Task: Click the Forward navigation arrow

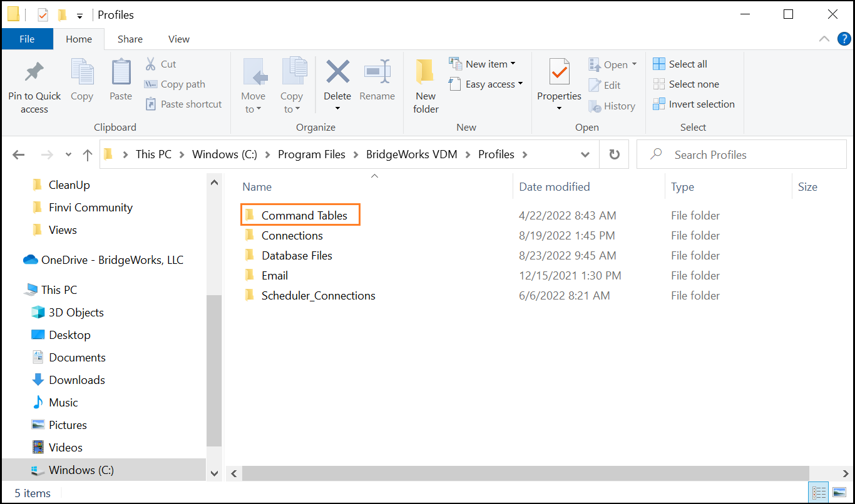Action: [47, 154]
